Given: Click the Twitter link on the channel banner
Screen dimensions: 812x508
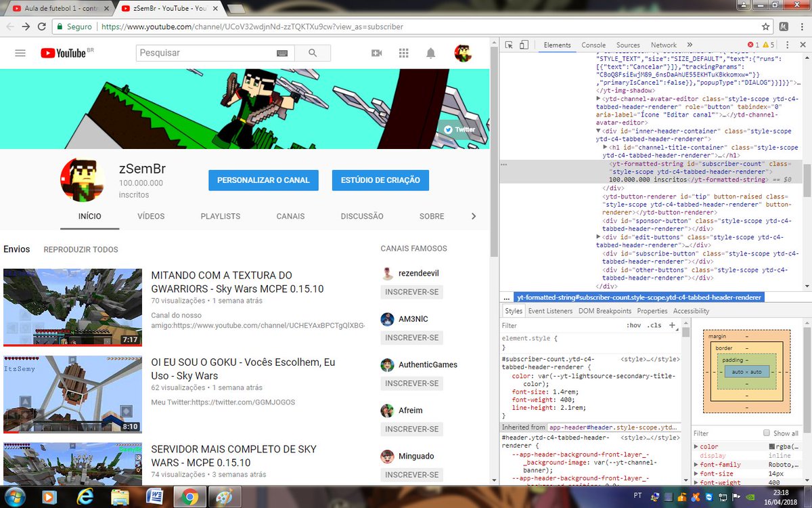Looking at the screenshot, I should tap(459, 129).
